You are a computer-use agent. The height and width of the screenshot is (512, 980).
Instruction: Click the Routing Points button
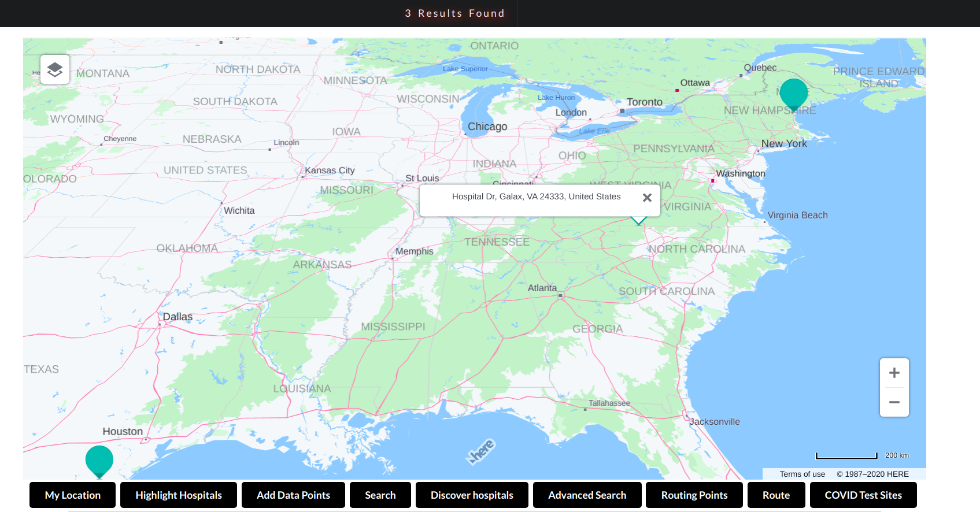point(694,495)
